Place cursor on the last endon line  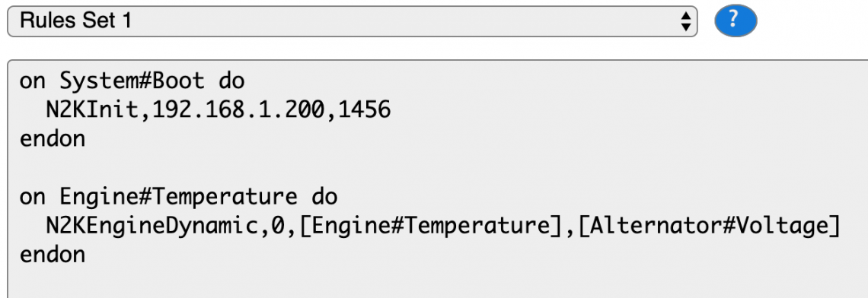click(53, 255)
